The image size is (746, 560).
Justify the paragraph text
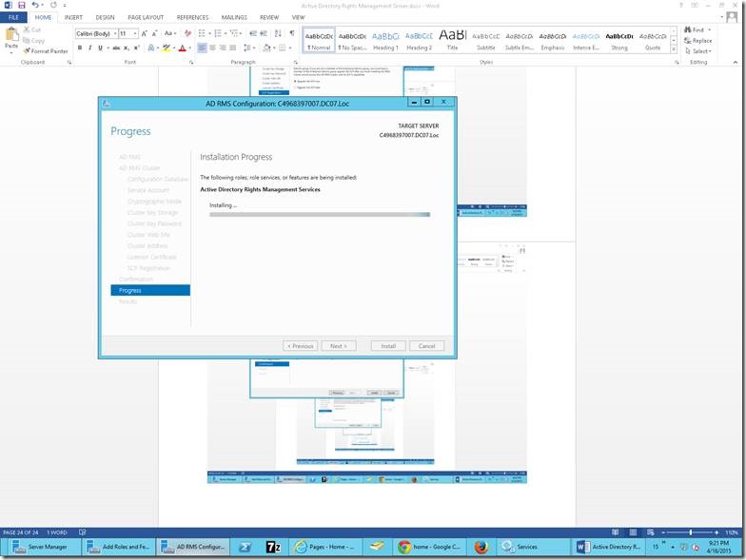(x=232, y=48)
